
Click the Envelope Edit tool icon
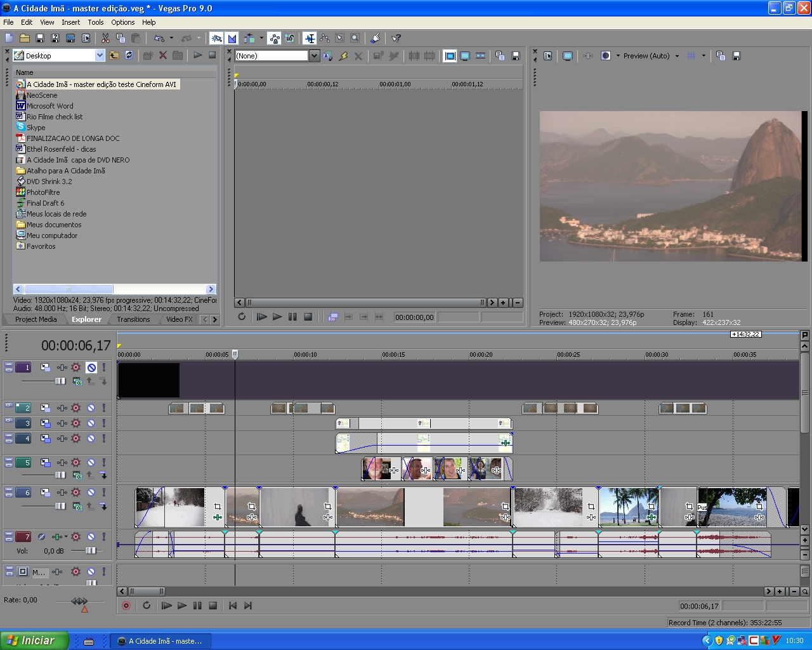pos(325,39)
